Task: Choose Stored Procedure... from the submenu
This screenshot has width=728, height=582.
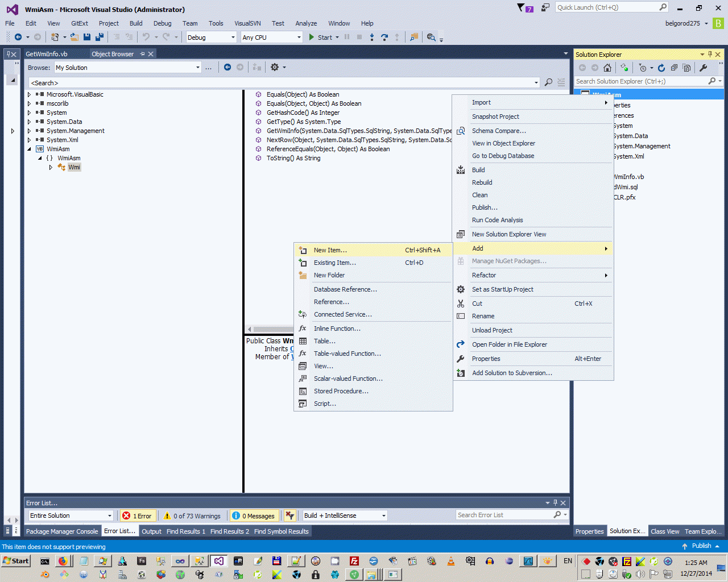Action: click(x=374, y=391)
